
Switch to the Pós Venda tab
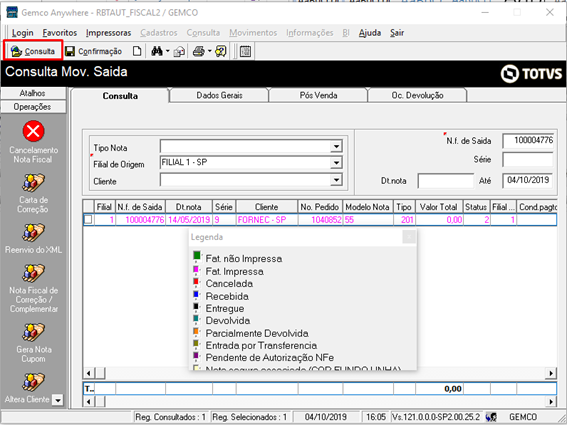(x=318, y=95)
